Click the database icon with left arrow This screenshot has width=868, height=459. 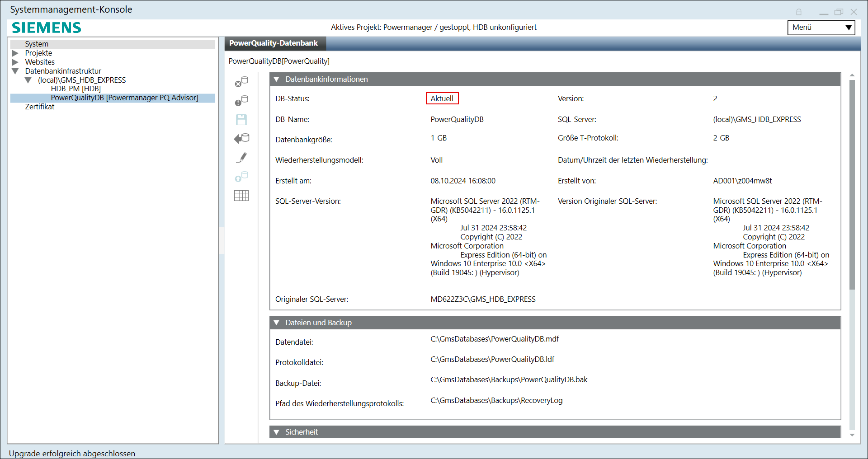(x=241, y=139)
